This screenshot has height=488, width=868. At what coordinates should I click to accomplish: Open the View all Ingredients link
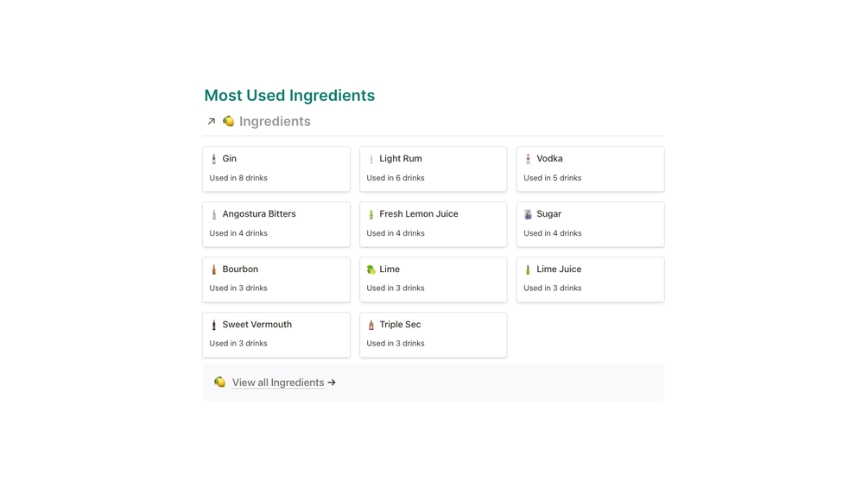pos(278,383)
